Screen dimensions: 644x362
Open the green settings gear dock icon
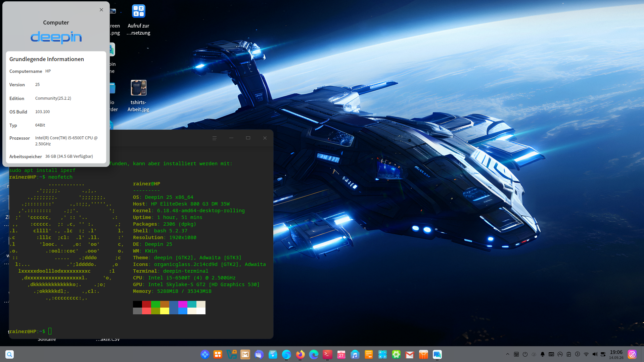click(x=396, y=354)
